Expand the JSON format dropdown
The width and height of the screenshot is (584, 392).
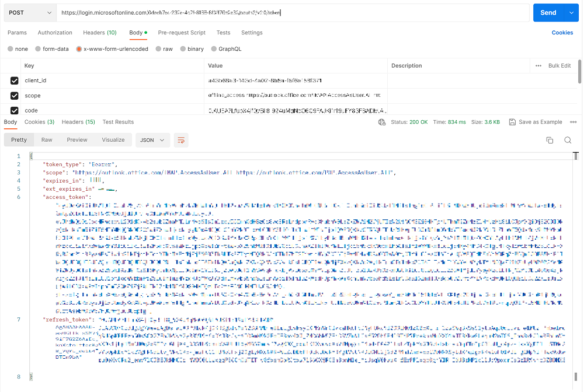click(153, 140)
